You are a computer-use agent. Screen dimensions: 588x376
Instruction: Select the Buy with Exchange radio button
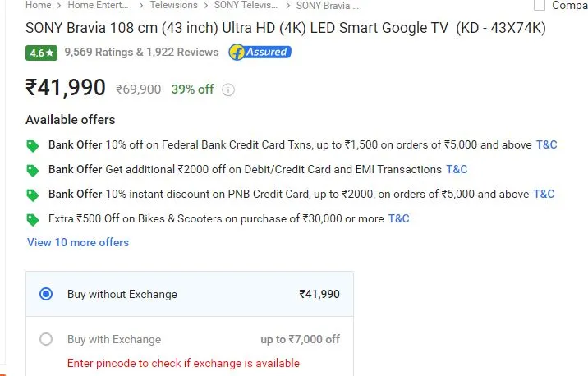tap(46, 339)
